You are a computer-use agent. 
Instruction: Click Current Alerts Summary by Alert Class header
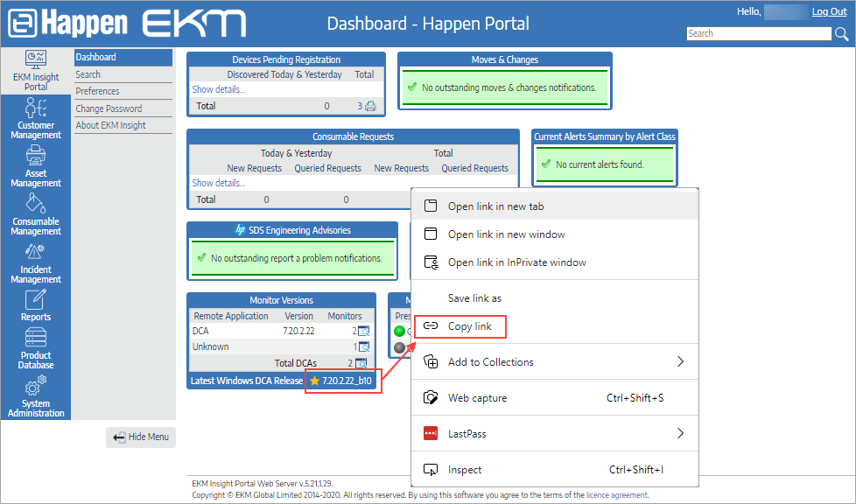[x=605, y=136]
